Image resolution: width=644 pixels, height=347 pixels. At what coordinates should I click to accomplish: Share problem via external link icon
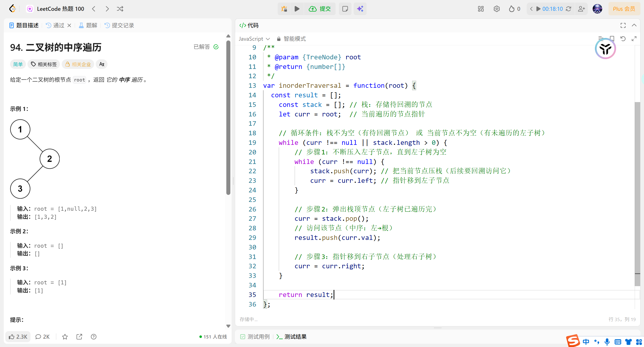click(x=79, y=337)
